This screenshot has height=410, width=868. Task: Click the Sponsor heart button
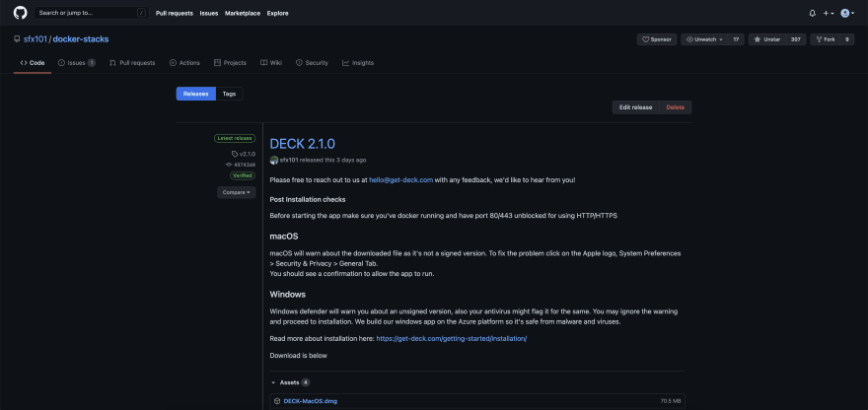[x=657, y=39]
